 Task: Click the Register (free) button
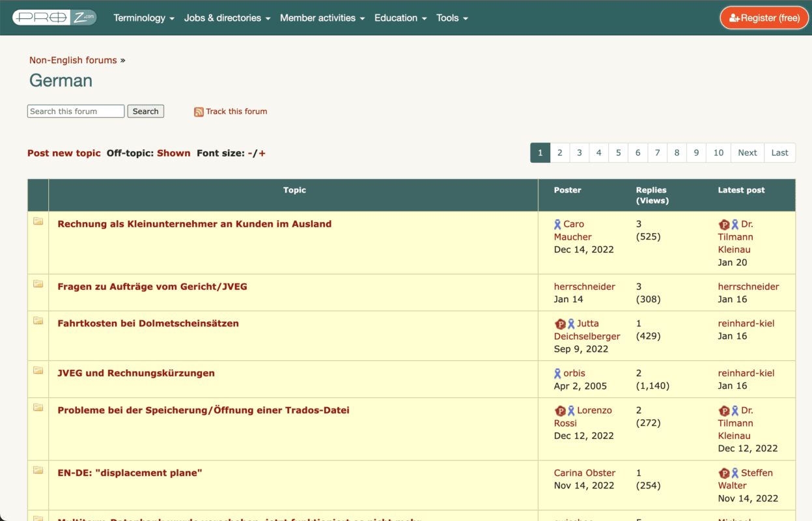[x=764, y=18]
